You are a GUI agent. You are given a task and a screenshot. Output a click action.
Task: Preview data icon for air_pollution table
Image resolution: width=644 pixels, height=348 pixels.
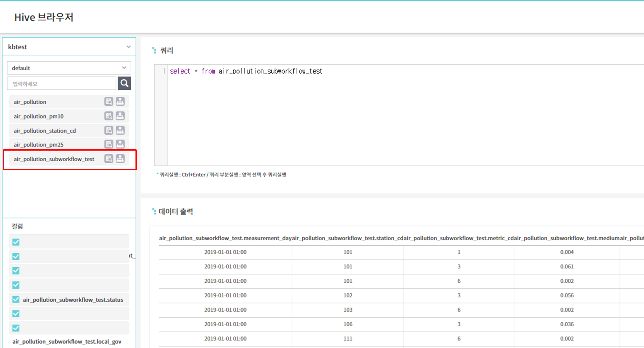(109, 102)
